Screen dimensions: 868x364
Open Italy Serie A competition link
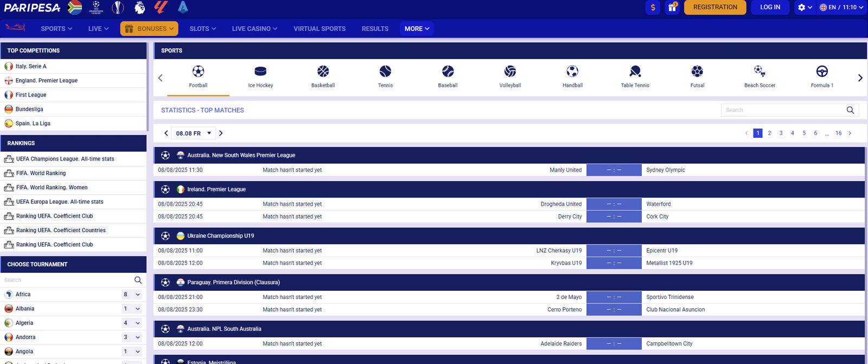click(x=31, y=66)
